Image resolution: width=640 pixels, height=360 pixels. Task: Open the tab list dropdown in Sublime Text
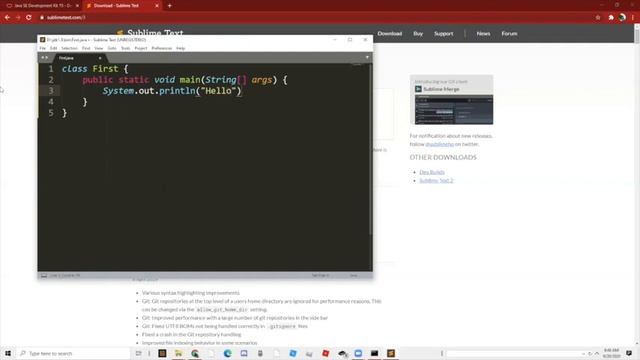point(367,58)
